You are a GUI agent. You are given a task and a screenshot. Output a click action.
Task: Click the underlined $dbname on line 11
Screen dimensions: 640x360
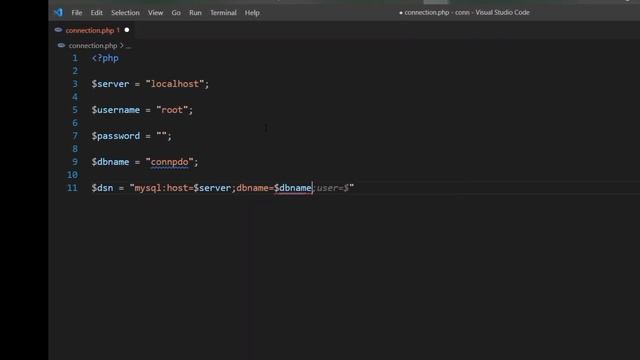click(293, 188)
